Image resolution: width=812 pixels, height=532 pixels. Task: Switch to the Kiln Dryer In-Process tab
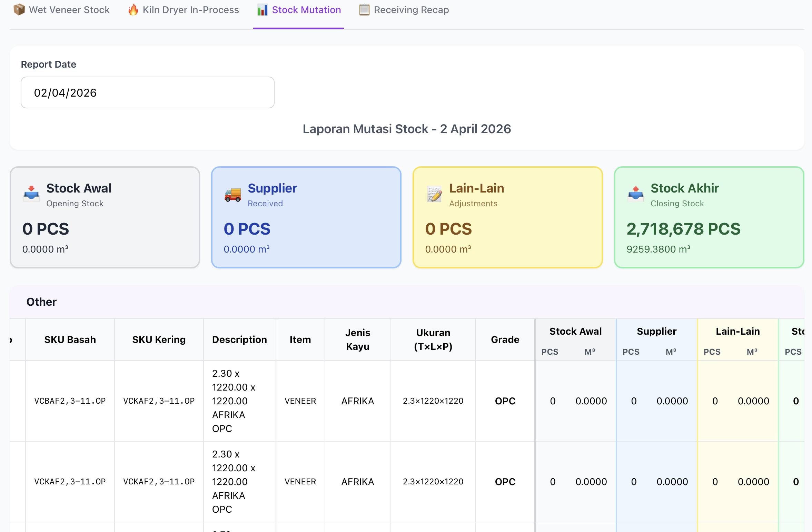[190, 10]
